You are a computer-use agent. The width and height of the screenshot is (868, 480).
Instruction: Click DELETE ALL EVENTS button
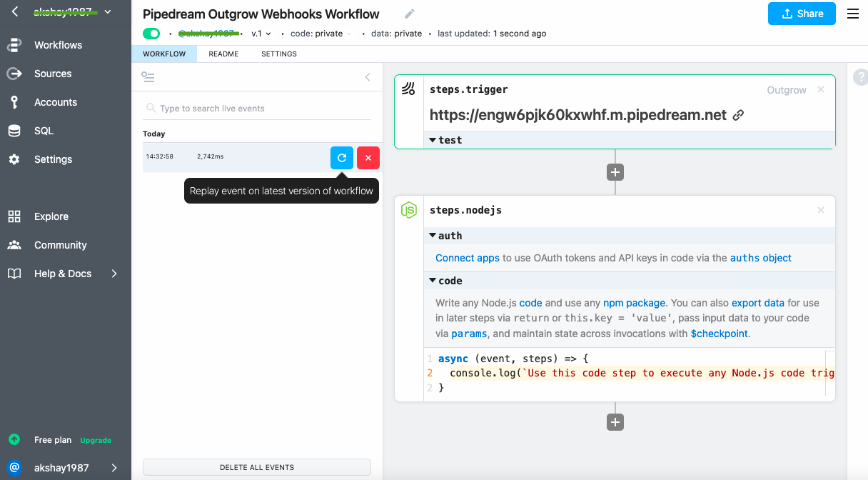257,467
